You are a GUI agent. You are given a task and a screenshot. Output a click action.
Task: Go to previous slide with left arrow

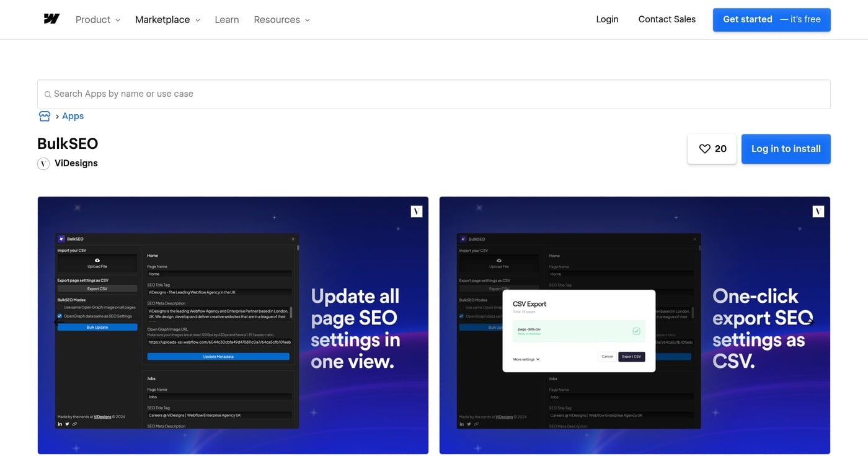59,321
